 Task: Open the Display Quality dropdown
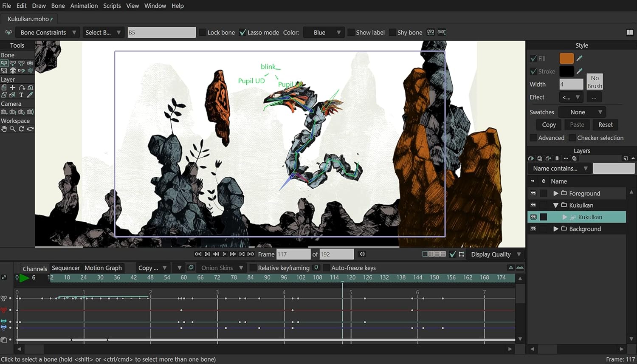tap(496, 254)
